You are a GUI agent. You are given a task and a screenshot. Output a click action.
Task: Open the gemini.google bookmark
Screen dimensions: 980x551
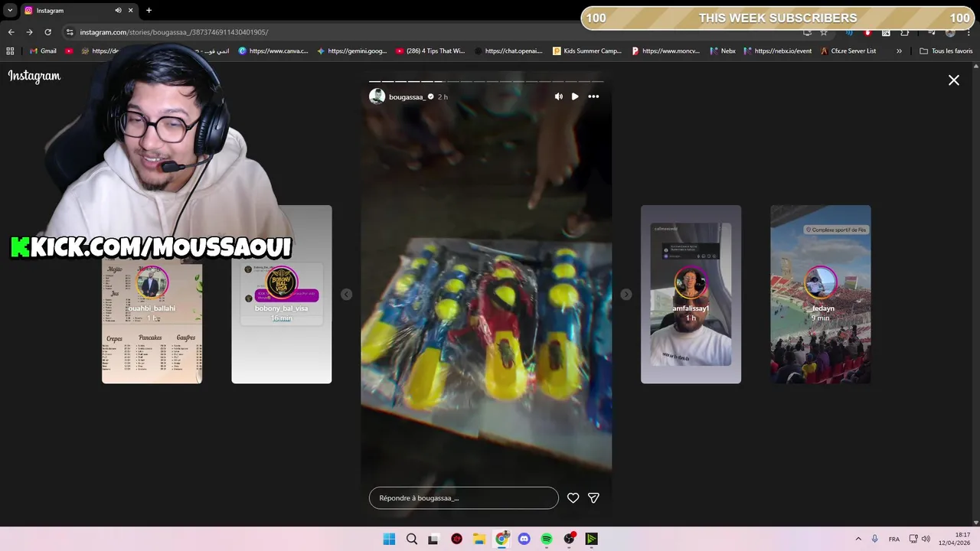[352, 51]
